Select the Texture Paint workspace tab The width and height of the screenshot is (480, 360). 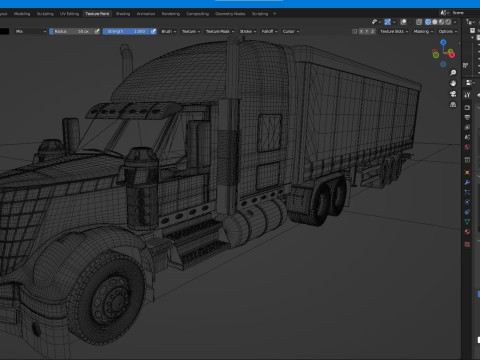click(97, 14)
